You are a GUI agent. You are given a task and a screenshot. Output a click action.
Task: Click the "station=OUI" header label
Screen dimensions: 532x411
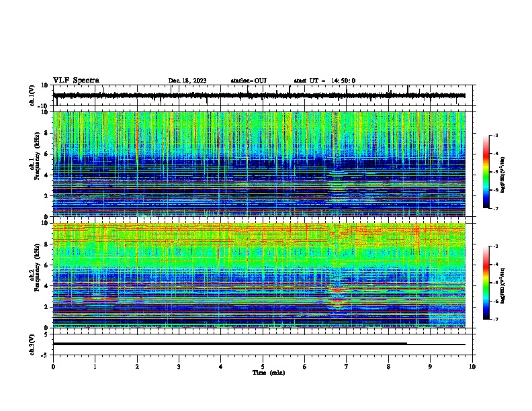pyautogui.click(x=249, y=81)
